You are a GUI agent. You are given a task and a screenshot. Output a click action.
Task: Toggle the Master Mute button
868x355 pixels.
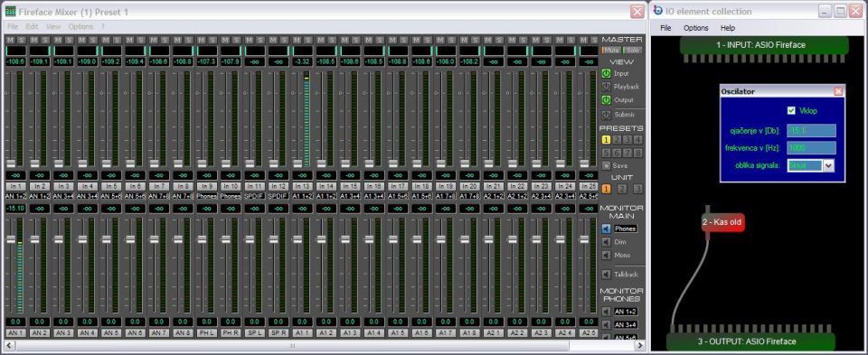611,51
